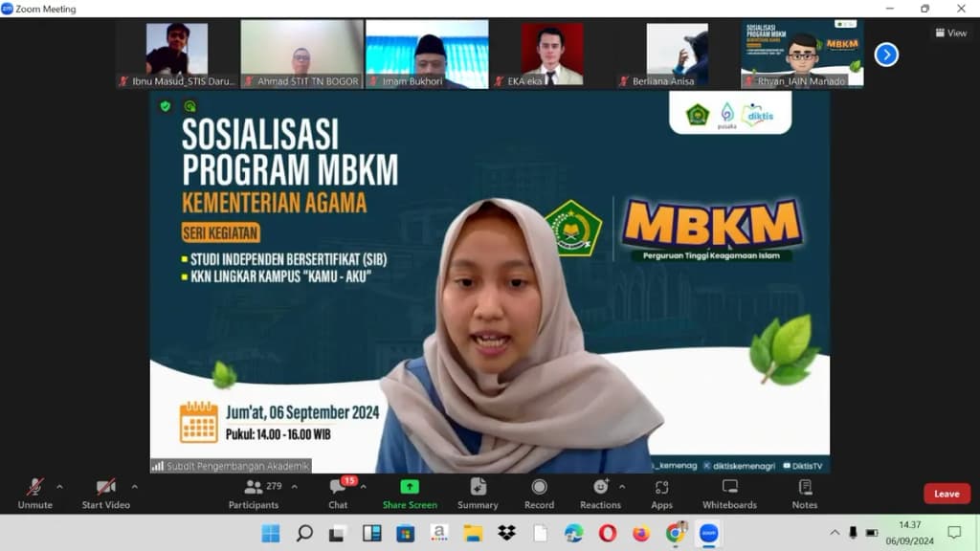The height and width of the screenshot is (551, 980).
Task: Open the View layout menu
Action: point(950,33)
